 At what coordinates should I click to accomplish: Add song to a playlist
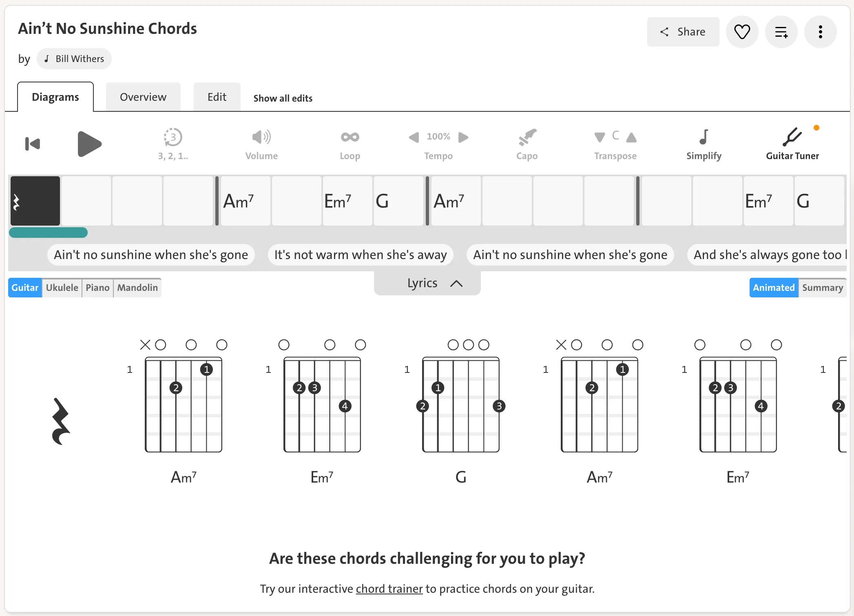pos(781,31)
